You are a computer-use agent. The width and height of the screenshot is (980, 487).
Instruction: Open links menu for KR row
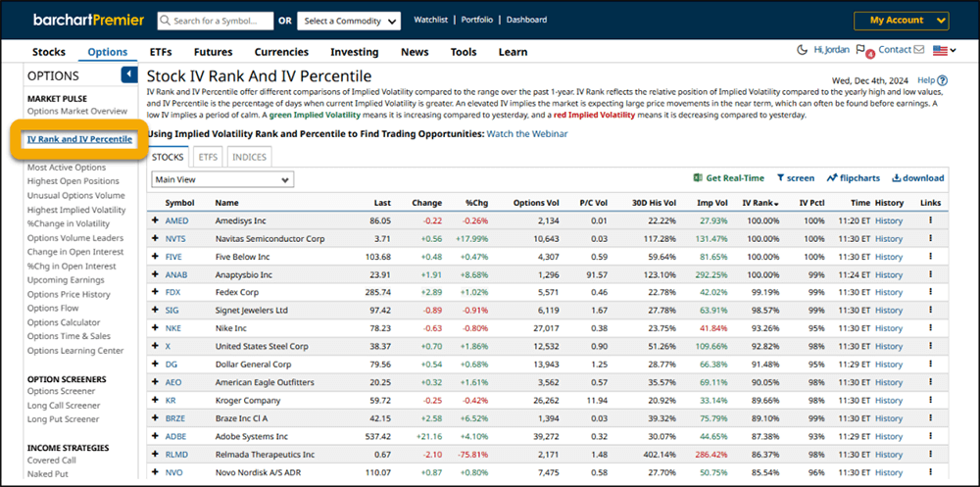[931, 400]
